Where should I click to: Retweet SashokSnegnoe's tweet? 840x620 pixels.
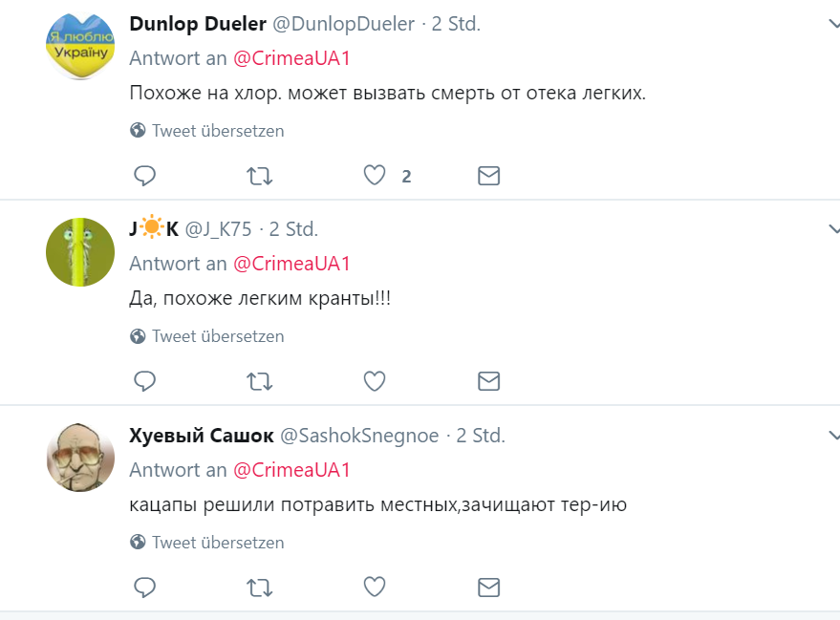[259, 587]
